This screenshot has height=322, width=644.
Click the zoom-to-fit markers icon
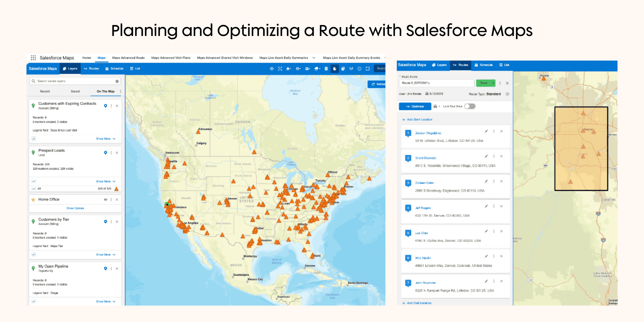[280, 69]
